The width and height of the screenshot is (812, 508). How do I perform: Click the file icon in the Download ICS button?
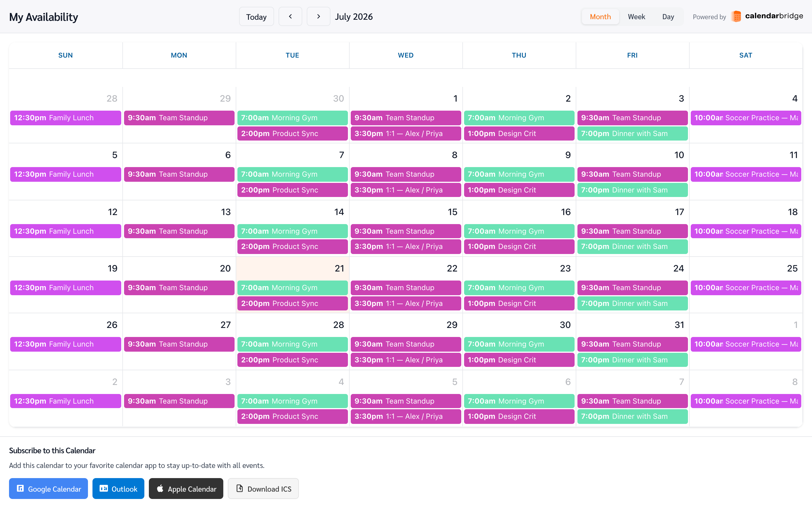point(240,489)
